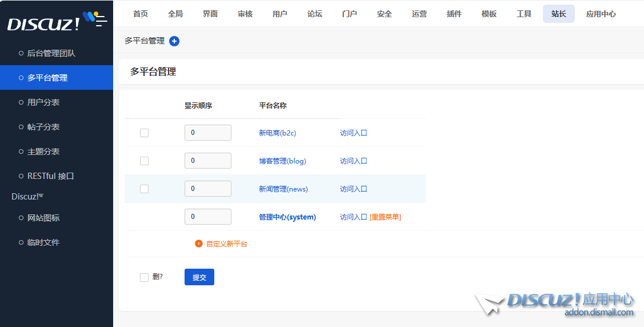
Task: Switch to the 插件 tab
Action: tap(454, 14)
